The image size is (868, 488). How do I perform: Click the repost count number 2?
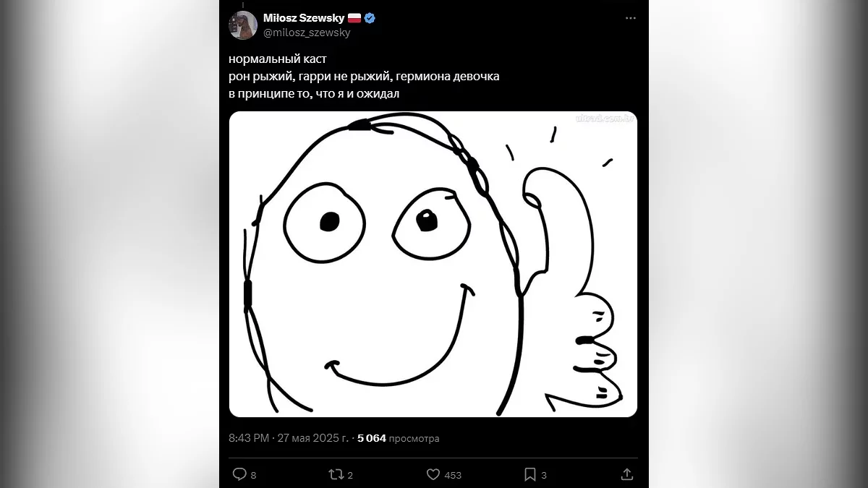click(x=350, y=475)
